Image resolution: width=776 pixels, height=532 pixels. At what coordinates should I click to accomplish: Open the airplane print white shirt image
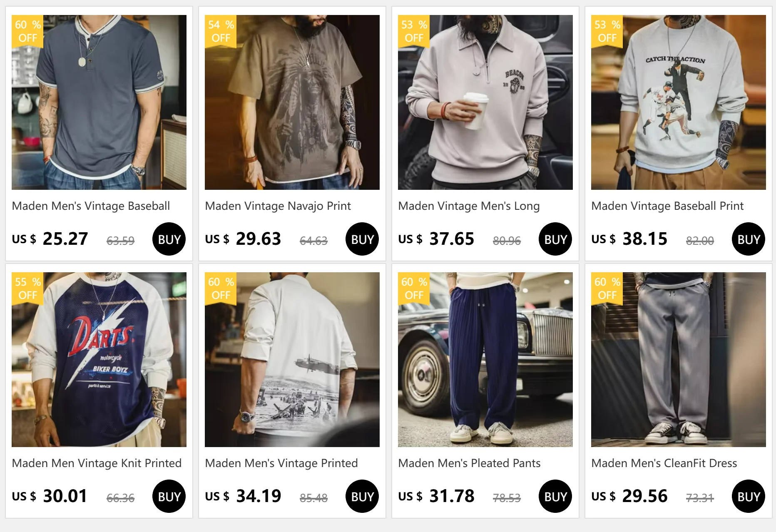292,360
